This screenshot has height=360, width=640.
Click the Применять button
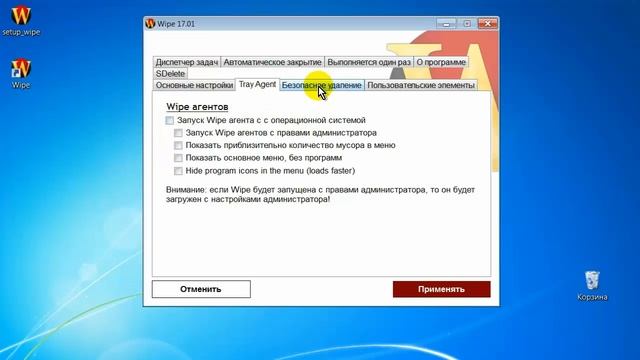(x=442, y=289)
